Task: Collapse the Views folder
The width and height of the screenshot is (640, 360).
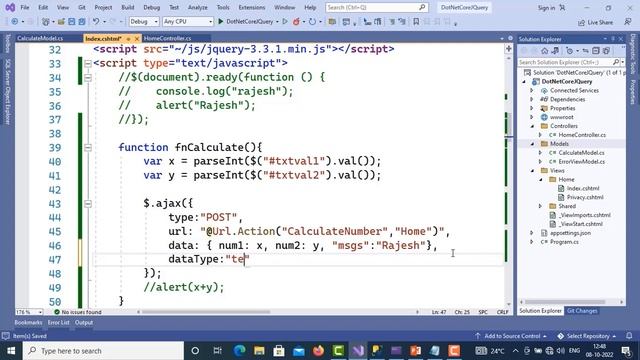Action: (532, 171)
